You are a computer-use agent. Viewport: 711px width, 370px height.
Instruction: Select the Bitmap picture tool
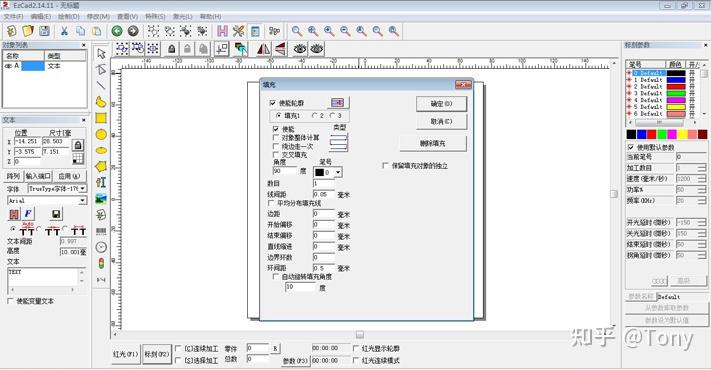click(x=101, y=199)
